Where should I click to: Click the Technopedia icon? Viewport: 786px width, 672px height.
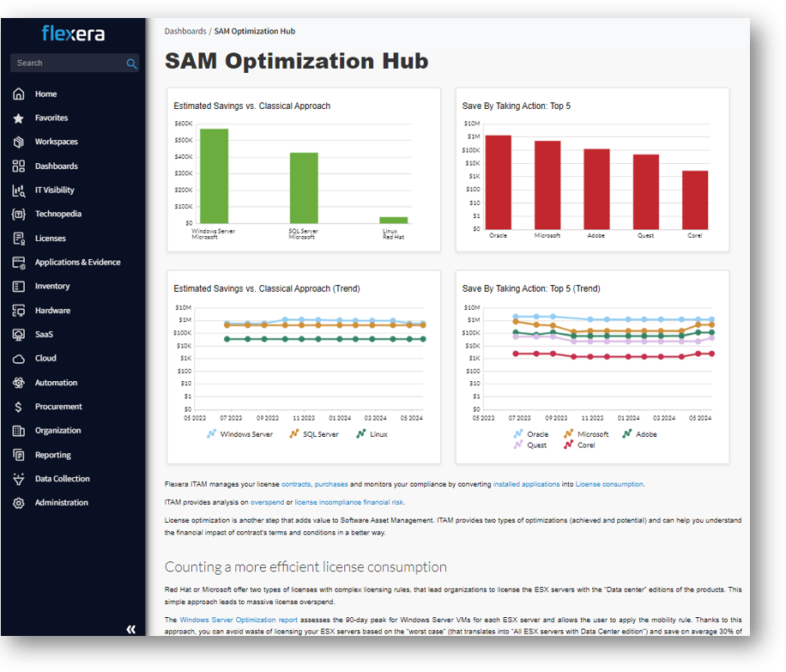pyautogui.click(x=19, y=215)
